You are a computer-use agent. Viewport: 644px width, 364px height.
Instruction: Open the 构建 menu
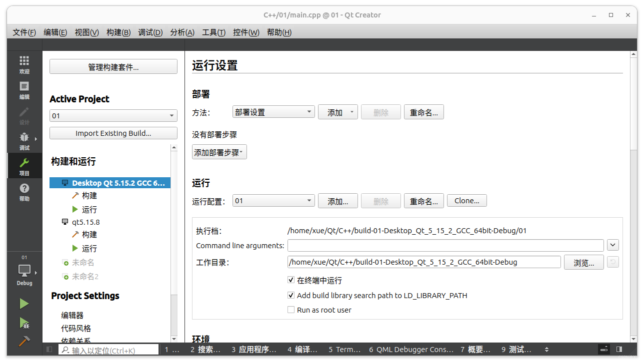(118, 32)
